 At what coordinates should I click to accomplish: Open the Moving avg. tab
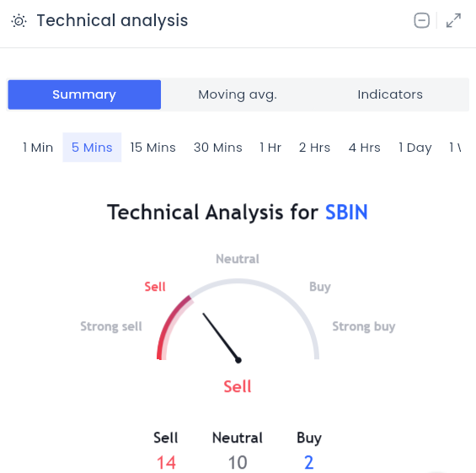tap(238, 94)
